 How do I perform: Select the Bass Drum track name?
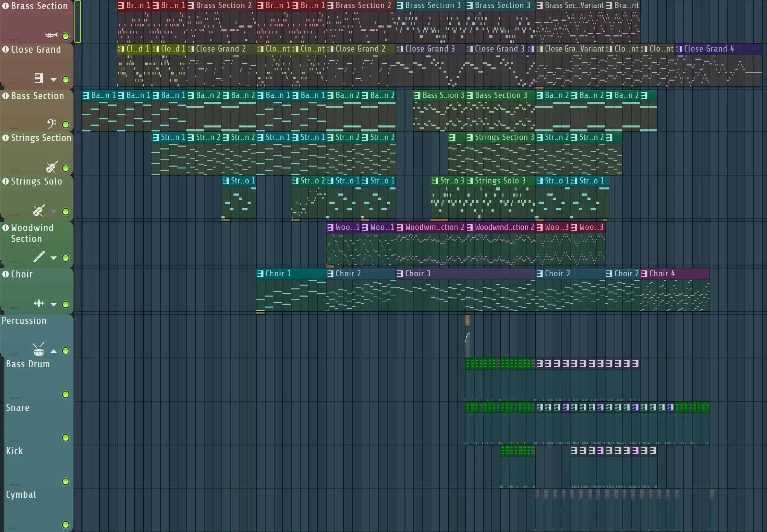coord(28,364)
